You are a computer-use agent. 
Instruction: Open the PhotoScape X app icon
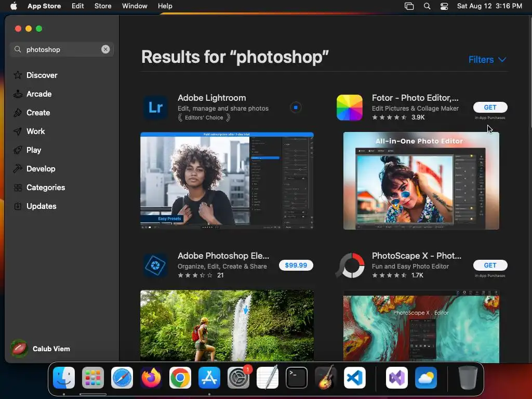coord(350,265)
